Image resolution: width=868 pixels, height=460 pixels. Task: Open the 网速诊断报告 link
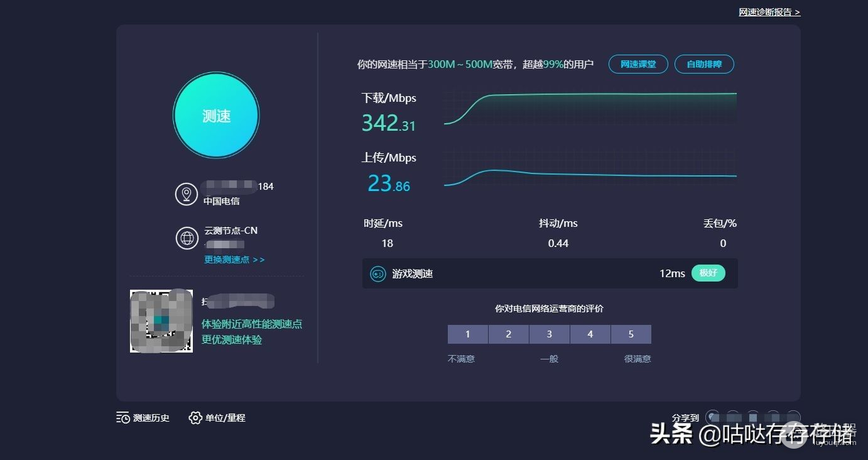tap(769, 12)
